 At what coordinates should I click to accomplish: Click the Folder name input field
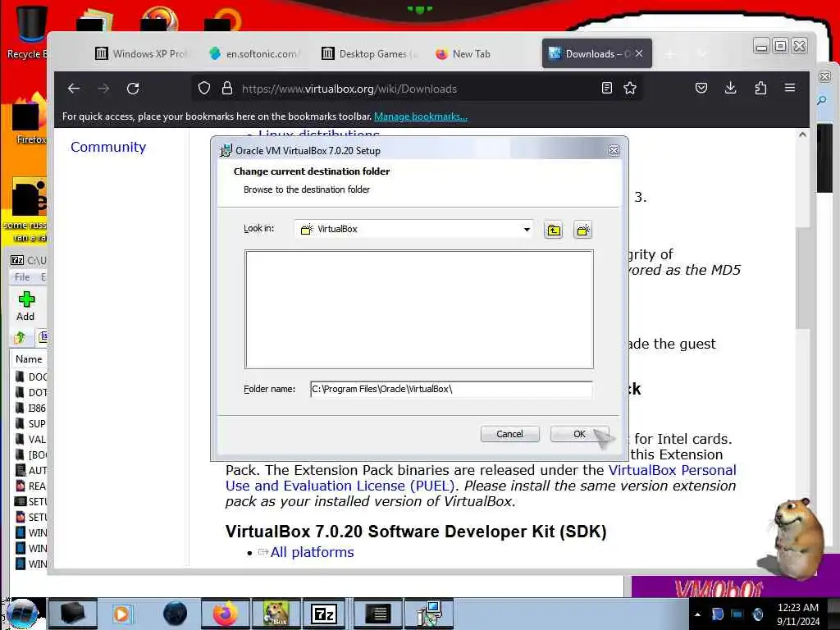(x=451, y=390)
